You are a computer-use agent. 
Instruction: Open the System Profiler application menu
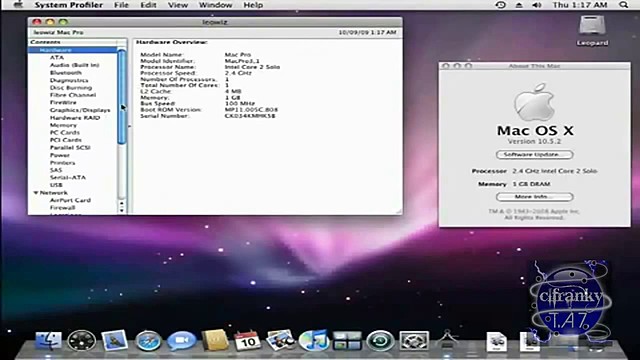[x=69, y=5]
